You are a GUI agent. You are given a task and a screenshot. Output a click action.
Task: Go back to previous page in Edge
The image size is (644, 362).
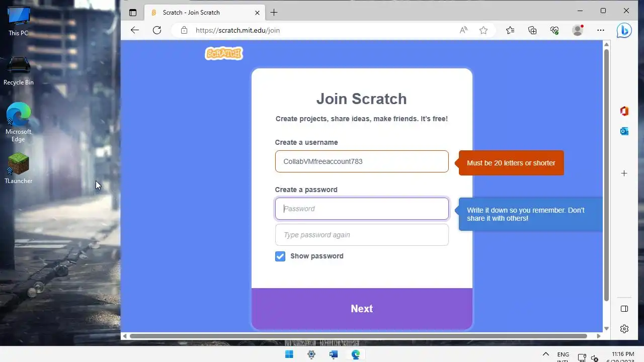pyautogui.click(x=134, y=30)
